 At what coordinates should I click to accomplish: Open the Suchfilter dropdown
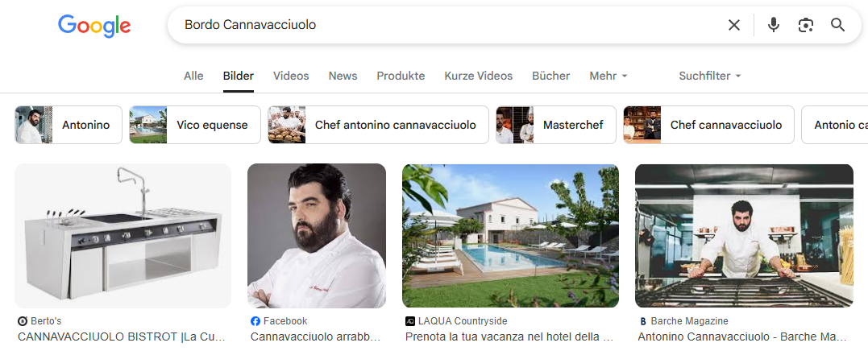(710, 76)
